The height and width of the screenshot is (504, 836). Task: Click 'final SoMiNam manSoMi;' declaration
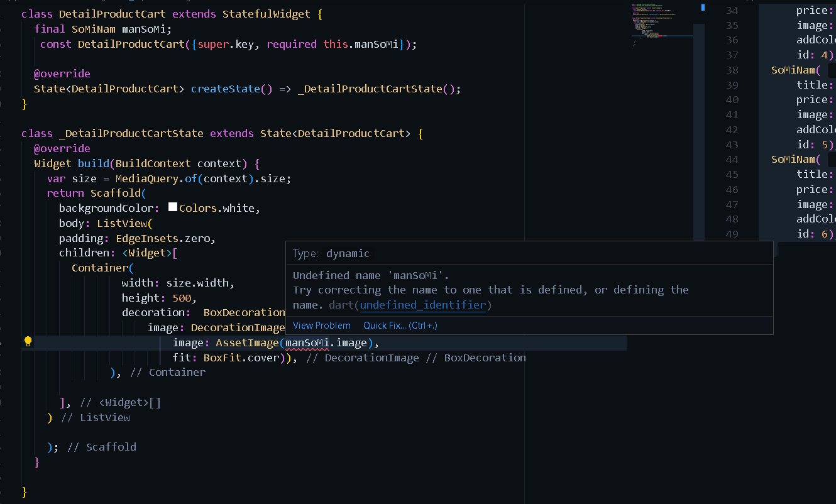(103, 29)
